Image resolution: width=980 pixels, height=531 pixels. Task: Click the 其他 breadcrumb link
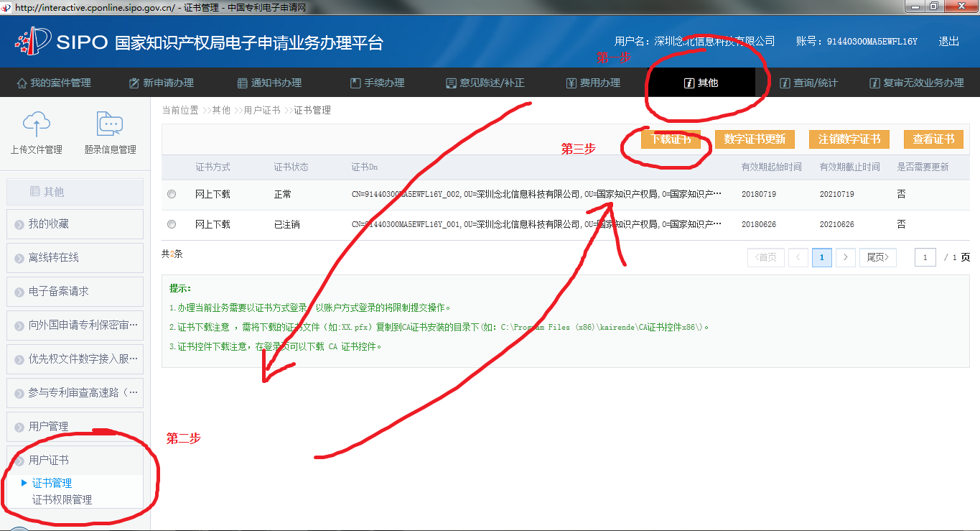click(221, 111)
